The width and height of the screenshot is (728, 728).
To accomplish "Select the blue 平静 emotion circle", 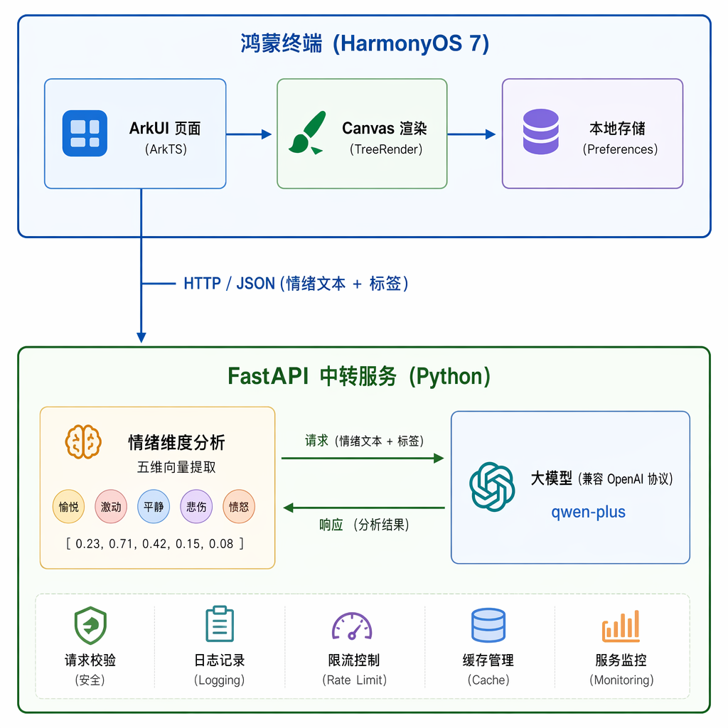I will (154, 506).
